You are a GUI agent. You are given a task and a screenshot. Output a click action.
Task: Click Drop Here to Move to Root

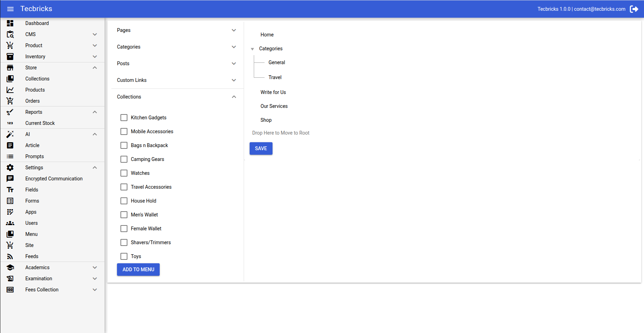pos(281,133)
